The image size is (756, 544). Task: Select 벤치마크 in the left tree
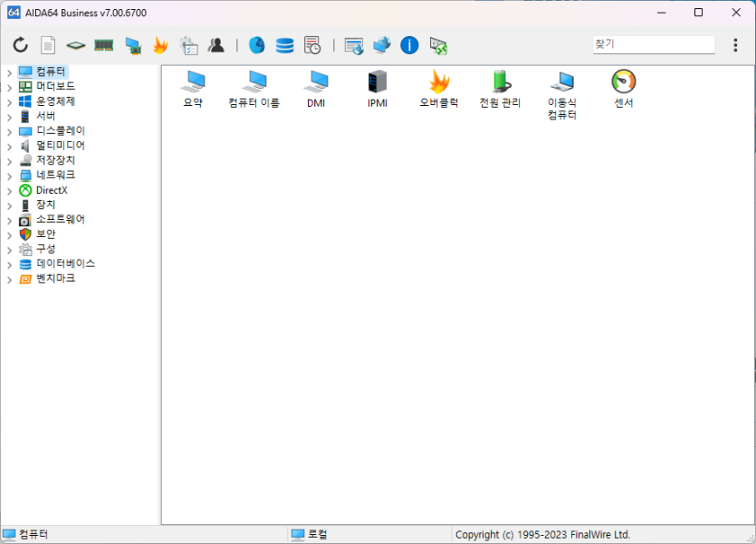pos(55,278)
